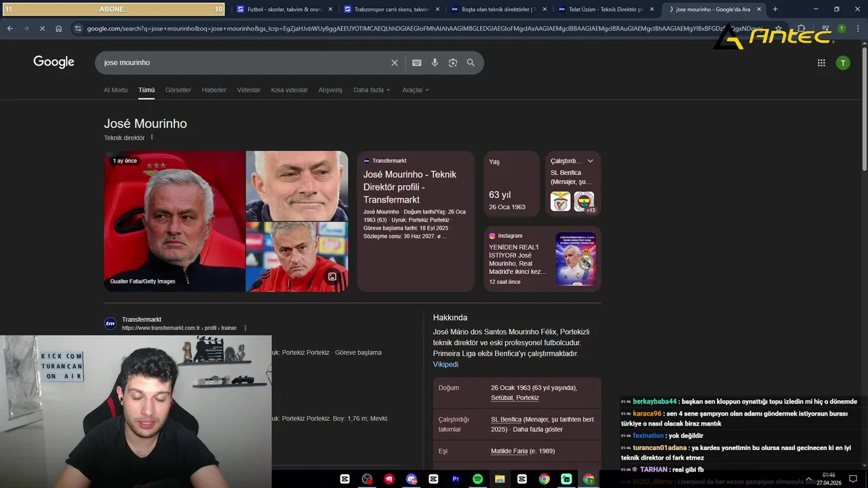Start a voice search with microphone
This screenshot has height=488, width=868.
tap(435, 62)
